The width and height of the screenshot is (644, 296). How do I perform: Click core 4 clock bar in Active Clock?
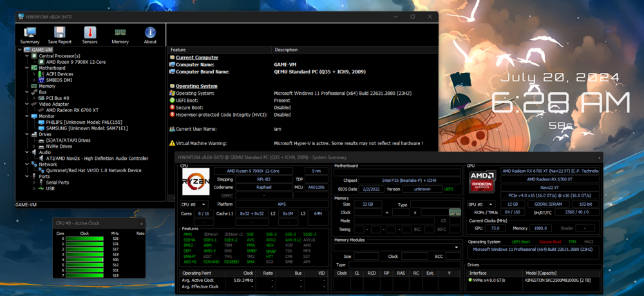click(84, 260)
